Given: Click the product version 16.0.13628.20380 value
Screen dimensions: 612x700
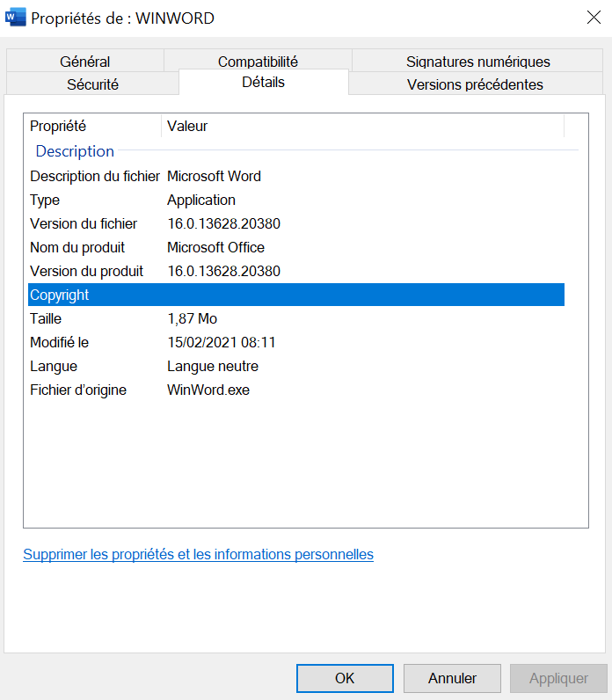Looking at the screenshot, I should coord(223,271).
